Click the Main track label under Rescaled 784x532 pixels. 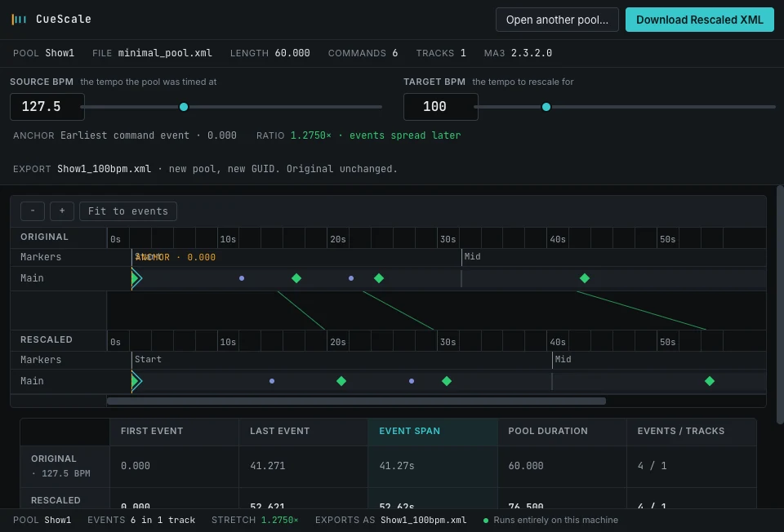point(32,381)
